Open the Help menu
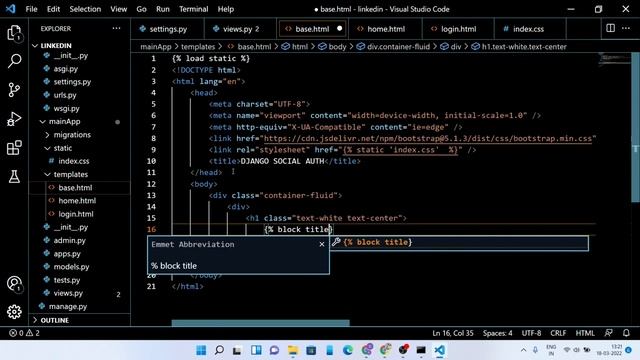640x360 pixels. (226, 9)
